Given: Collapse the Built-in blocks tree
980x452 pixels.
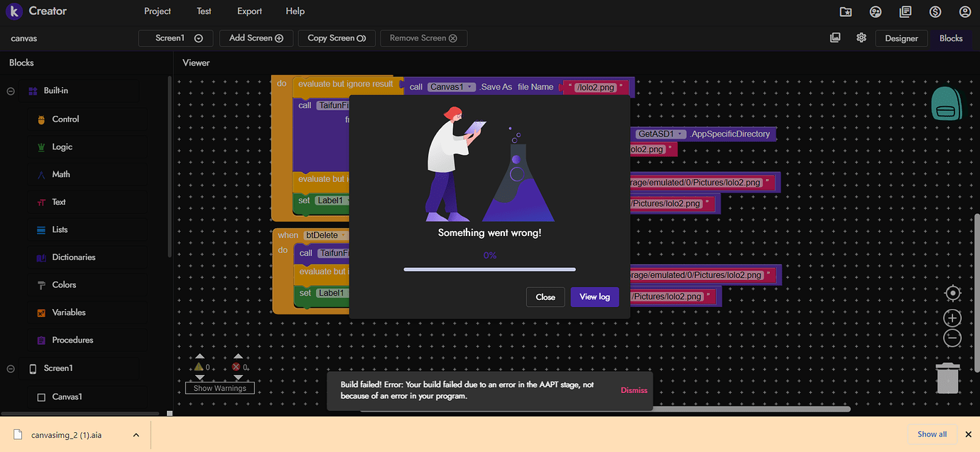Looking at the screenshot, I should [x=11, y=91].
